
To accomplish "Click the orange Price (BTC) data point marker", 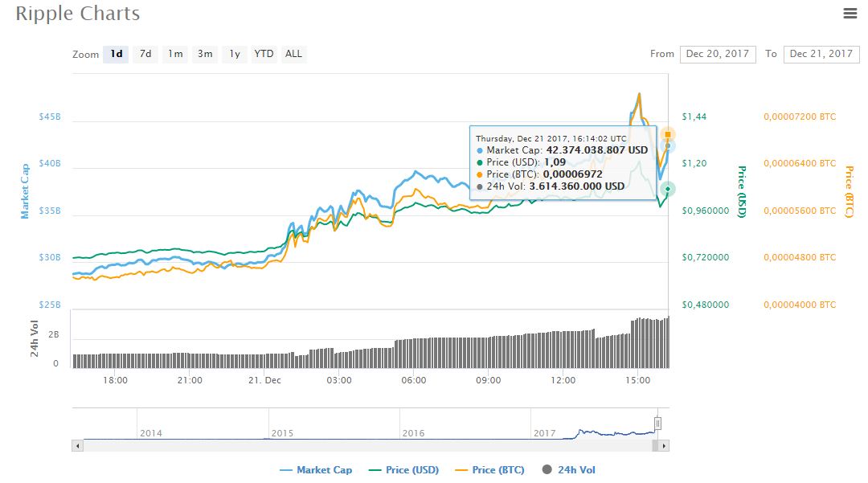I will (x=668, y=134).
